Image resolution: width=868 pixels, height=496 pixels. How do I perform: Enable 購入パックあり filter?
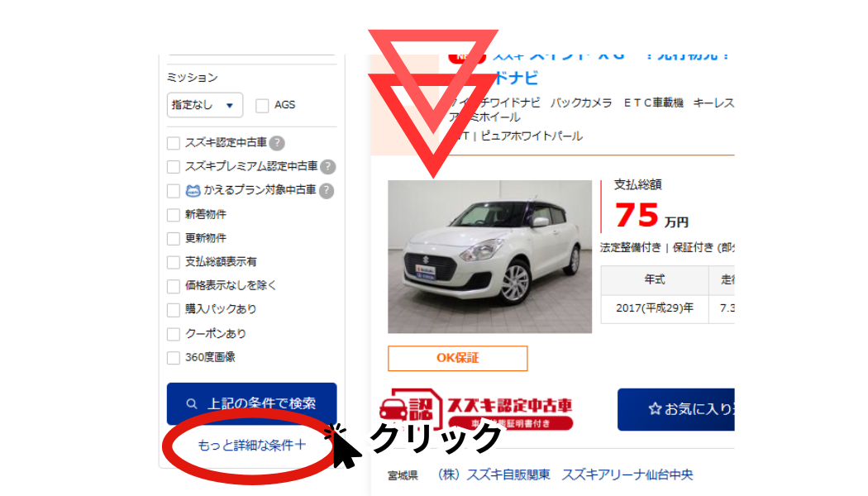[174, 310]
